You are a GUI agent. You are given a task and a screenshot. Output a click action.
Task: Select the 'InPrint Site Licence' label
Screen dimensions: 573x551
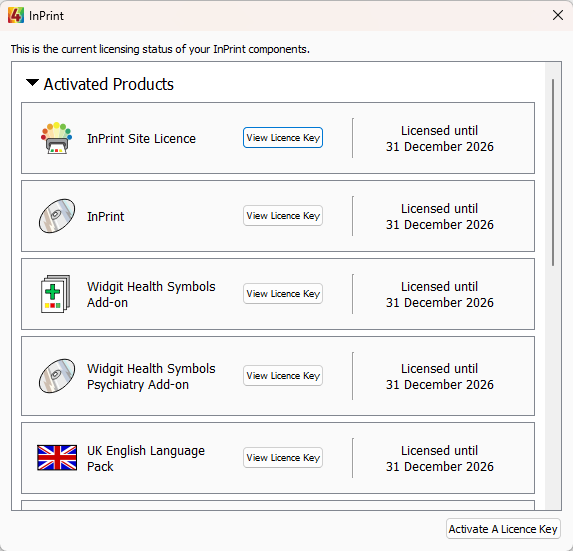[141, 138]
